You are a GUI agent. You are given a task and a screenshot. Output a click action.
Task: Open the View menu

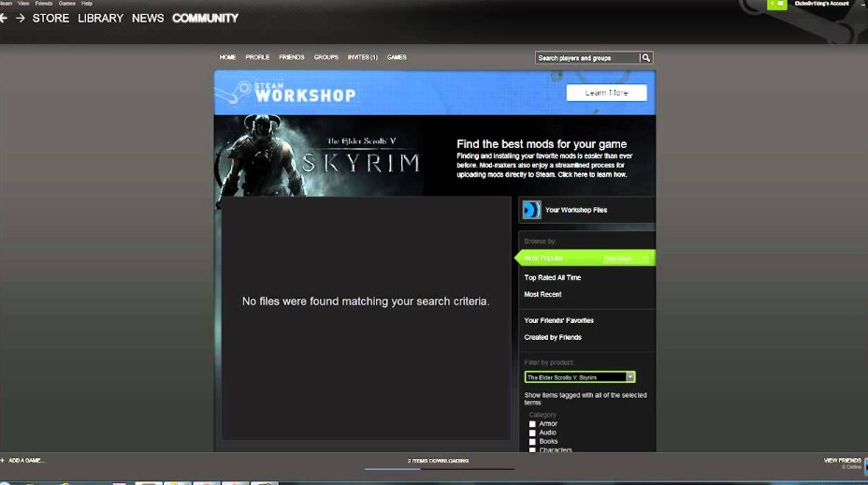click(23, 4)
